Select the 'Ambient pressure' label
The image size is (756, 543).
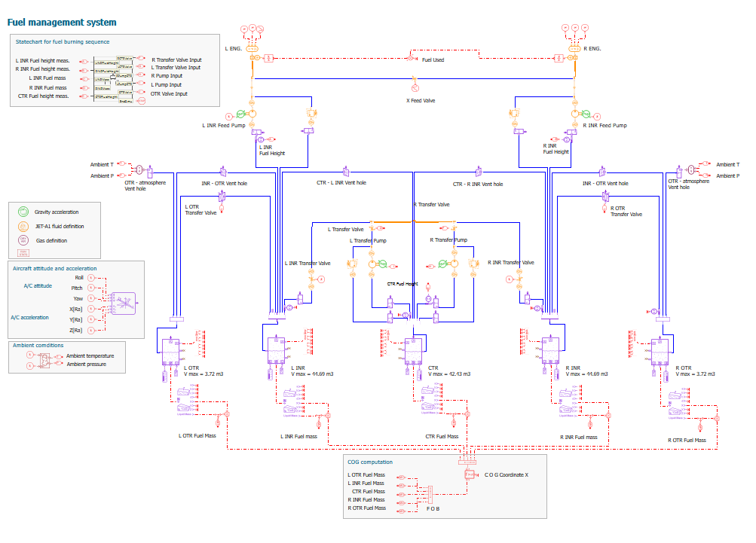coord(87,365)
